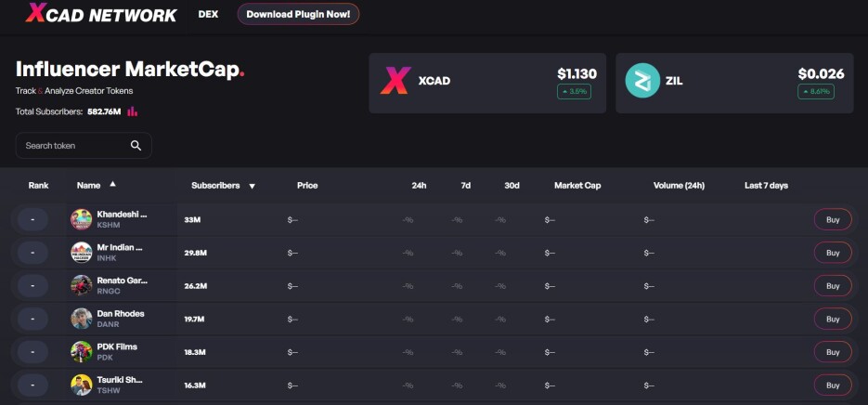Click the ZIL token round logo
The image size is (868, 405).
(x=642, y=80)
